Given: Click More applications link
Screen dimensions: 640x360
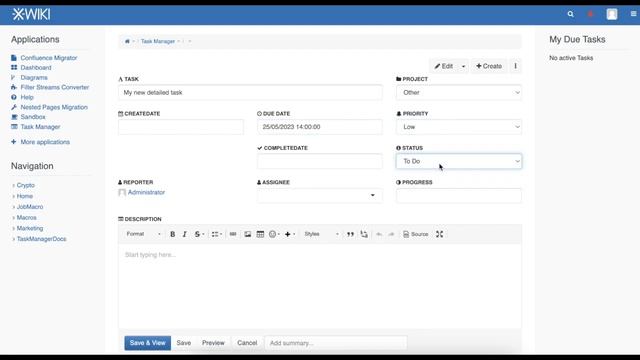Looking at the screenshot, I should pos(45,142).
